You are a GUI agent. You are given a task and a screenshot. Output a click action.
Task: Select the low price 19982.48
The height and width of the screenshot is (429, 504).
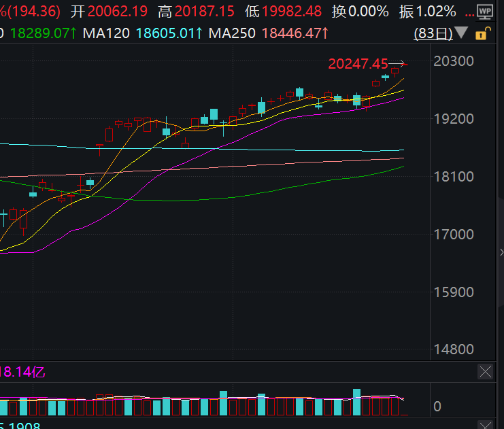pyautogui.click(x=292, y=12)
